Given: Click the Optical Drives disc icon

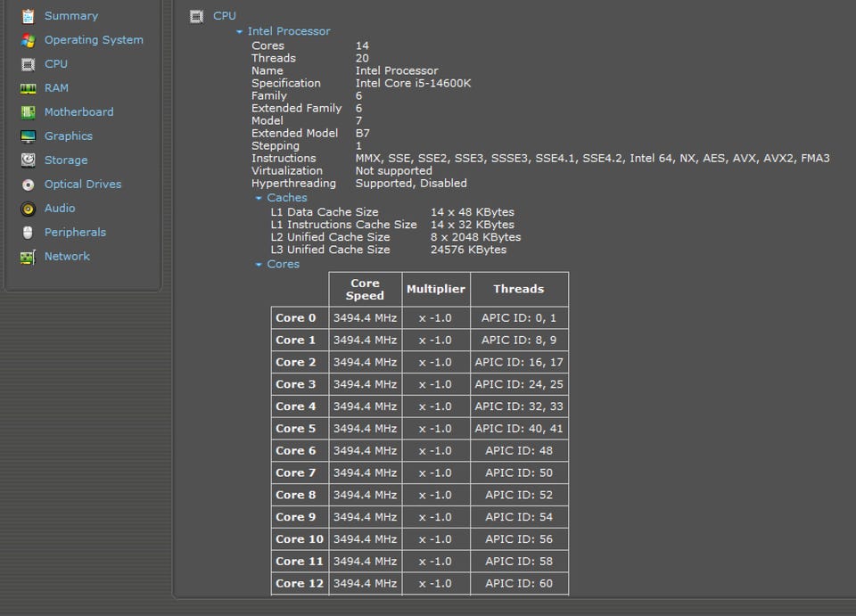Looking at the screenshot, I should [29, 185].
